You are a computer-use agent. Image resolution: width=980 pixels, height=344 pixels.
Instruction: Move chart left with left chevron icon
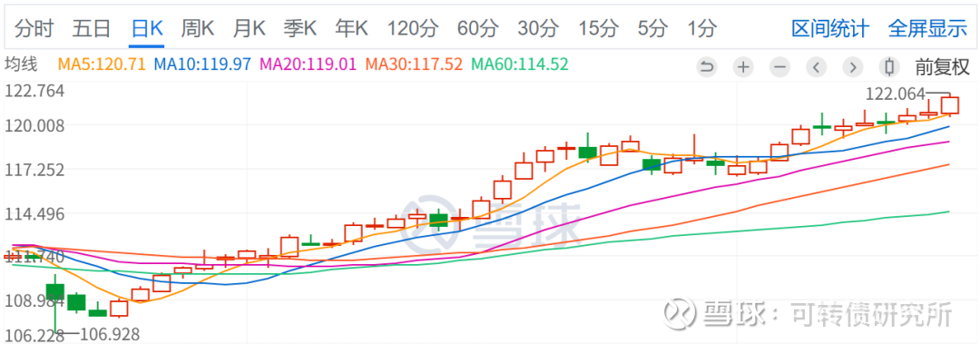(817, 66)
